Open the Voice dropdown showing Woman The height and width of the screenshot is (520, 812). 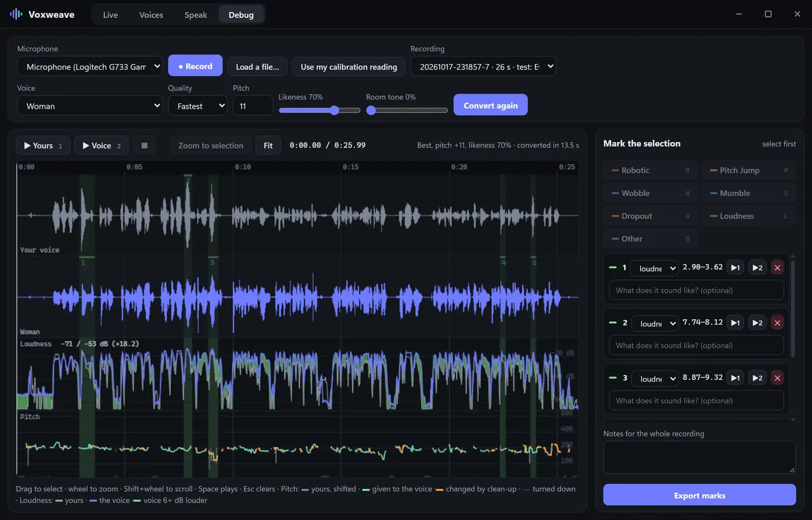[90, 106]
